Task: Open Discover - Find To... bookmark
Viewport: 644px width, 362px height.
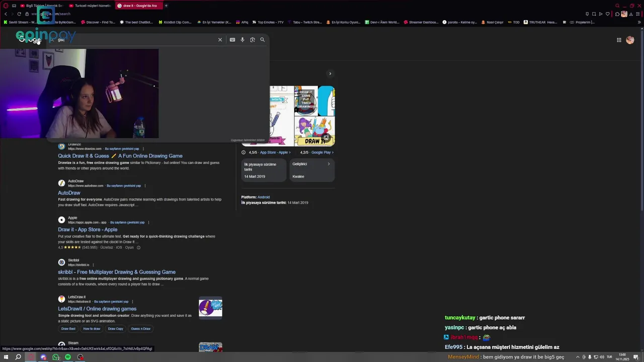Action: [98, 22]
